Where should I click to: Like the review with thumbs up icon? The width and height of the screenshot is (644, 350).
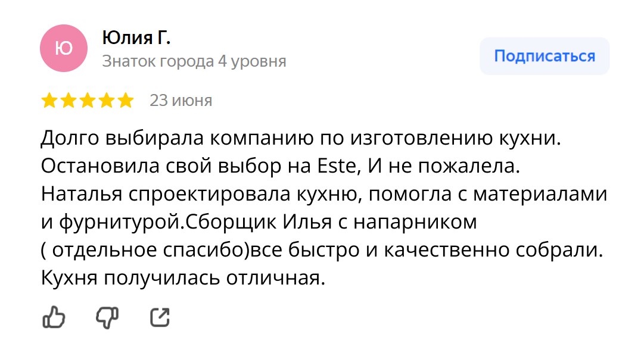click(54, 317)
